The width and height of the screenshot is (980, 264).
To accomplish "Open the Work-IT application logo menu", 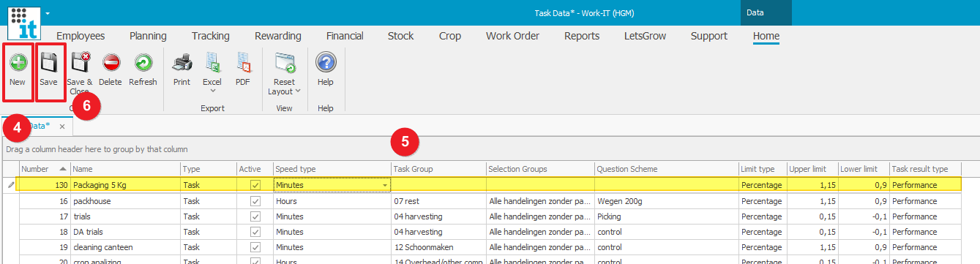I will click(24, 21).
